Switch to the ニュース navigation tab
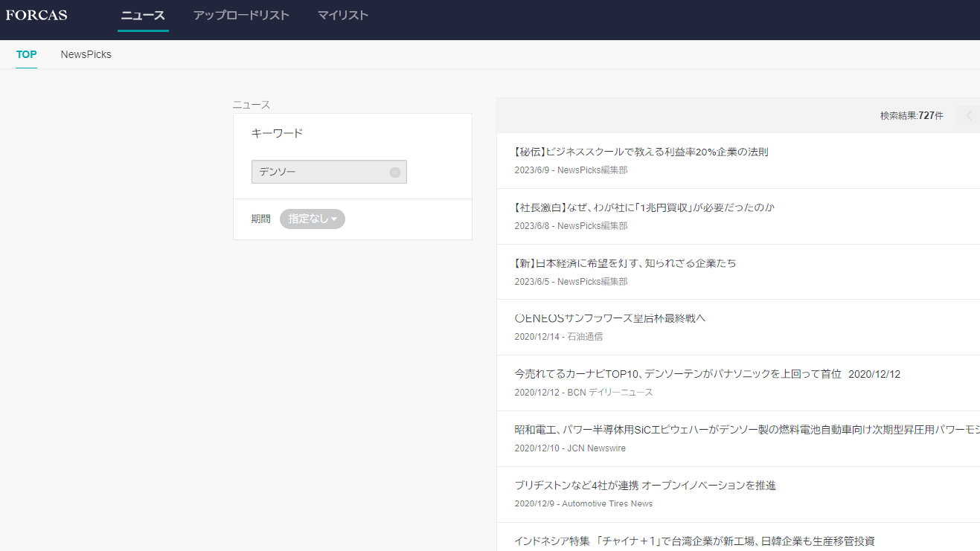Viewport: 980px width, 551px height. coord(143,14)
